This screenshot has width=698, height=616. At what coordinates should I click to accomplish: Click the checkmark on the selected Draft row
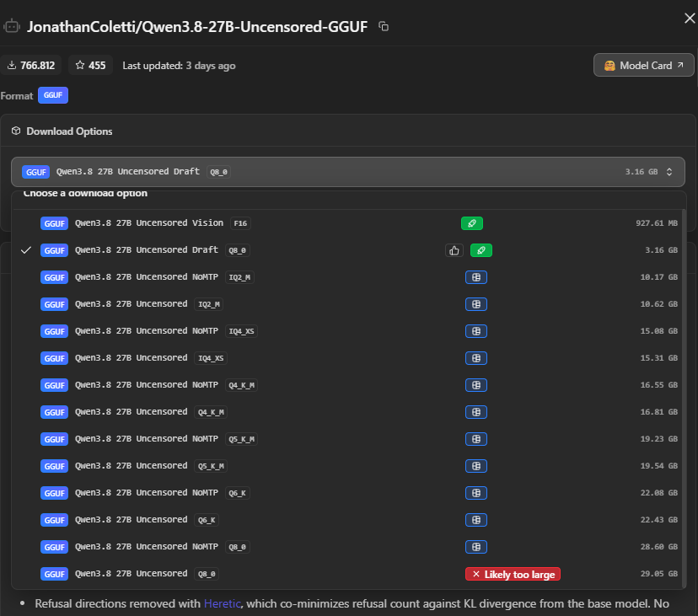[26, 250]
